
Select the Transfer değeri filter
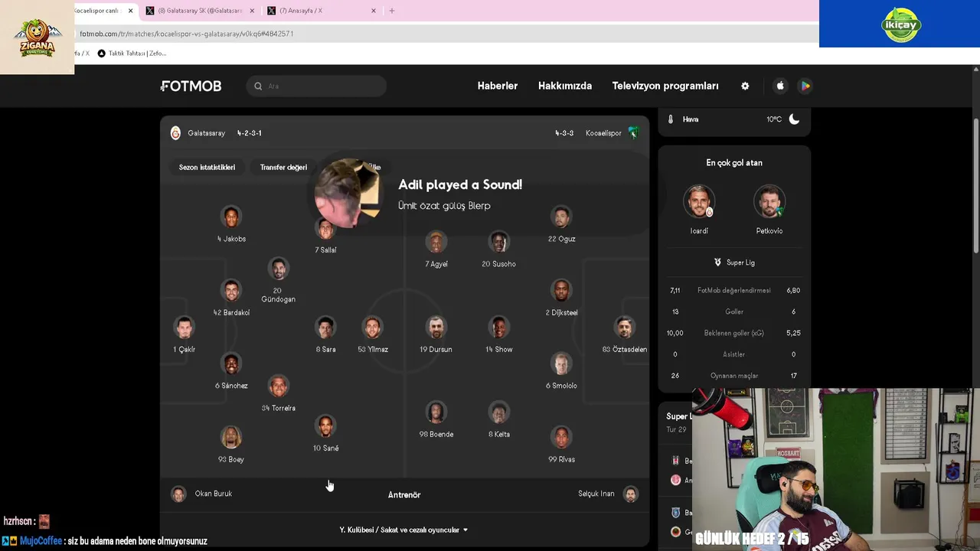(x=283, y=167)
